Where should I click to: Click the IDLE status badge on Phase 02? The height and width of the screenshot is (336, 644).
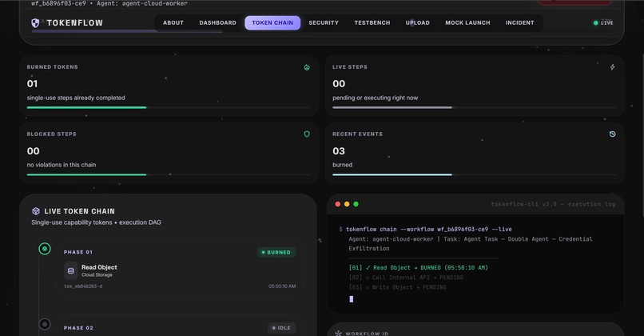pyautogui.click(x=282, y=328)
